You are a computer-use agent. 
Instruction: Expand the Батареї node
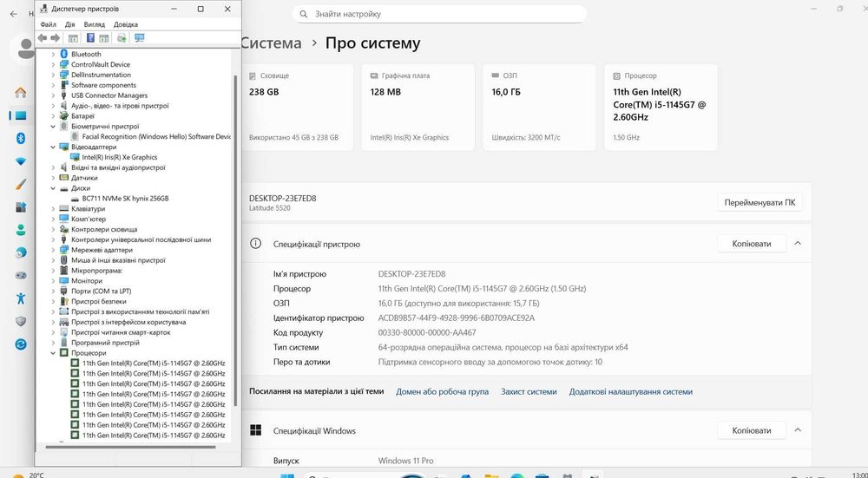click(x=53, y=116)
